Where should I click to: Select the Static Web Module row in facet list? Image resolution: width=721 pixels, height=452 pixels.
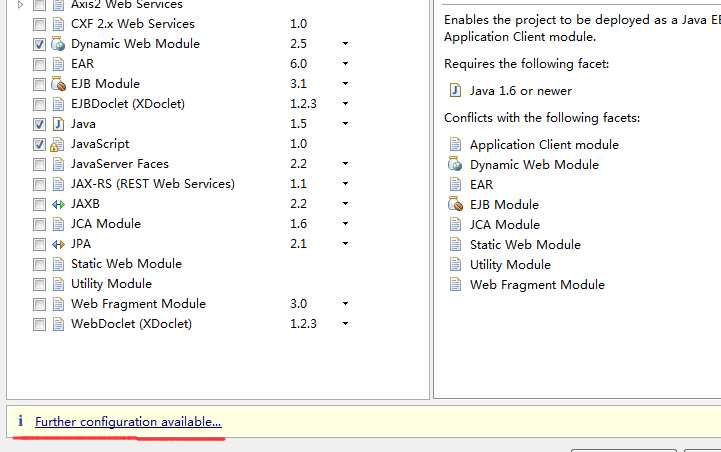(x=126, y=263)
